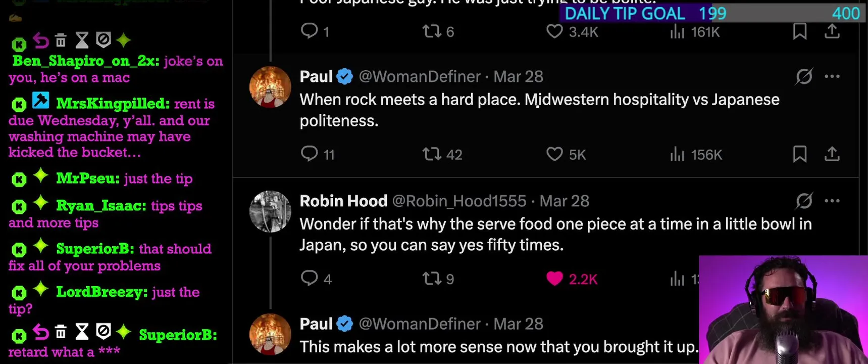The height and width of the screenshot is (364, 868).
Task: Reply to Robin Hood's tweet
Action: click(x=309, y=278)
